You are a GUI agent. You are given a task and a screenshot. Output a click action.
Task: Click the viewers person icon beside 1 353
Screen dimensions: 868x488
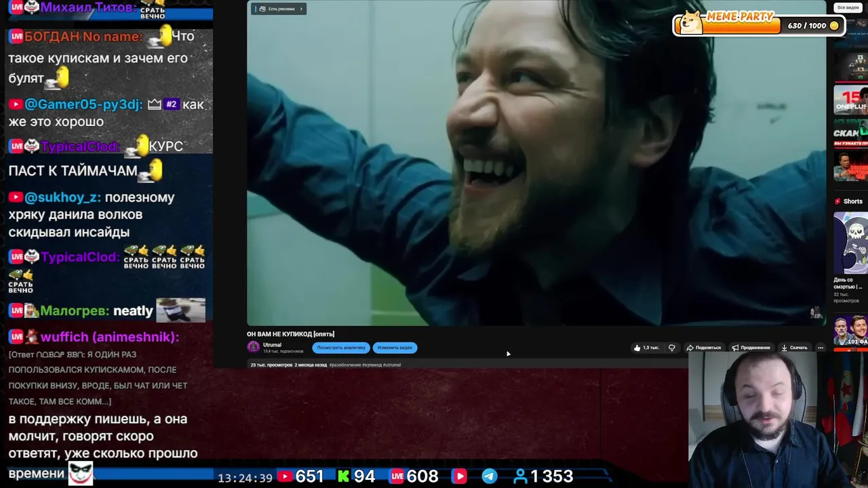520,476
